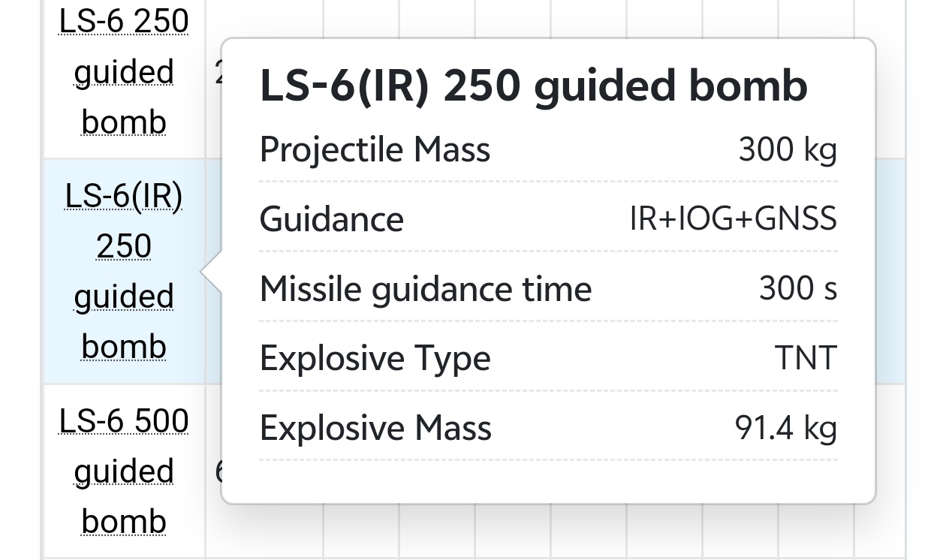
Task: Select the Explosive Mass label
Action: (x=375, y=429)
